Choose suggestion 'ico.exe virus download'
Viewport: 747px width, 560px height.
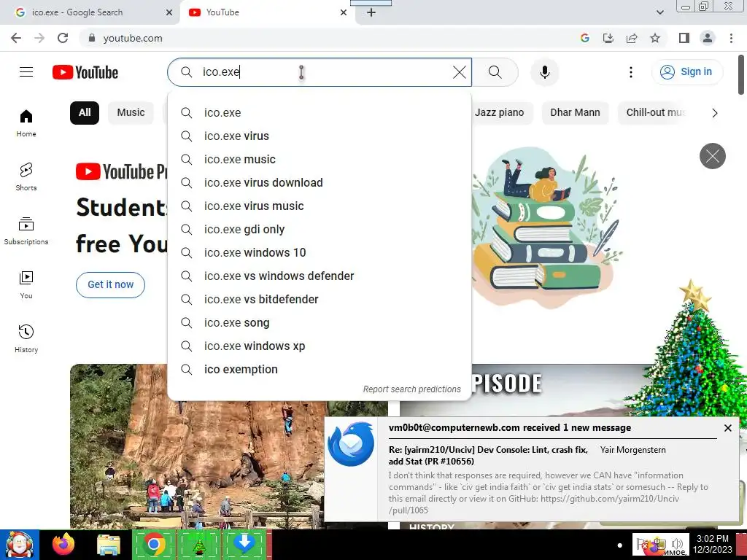tap(320, 183)
